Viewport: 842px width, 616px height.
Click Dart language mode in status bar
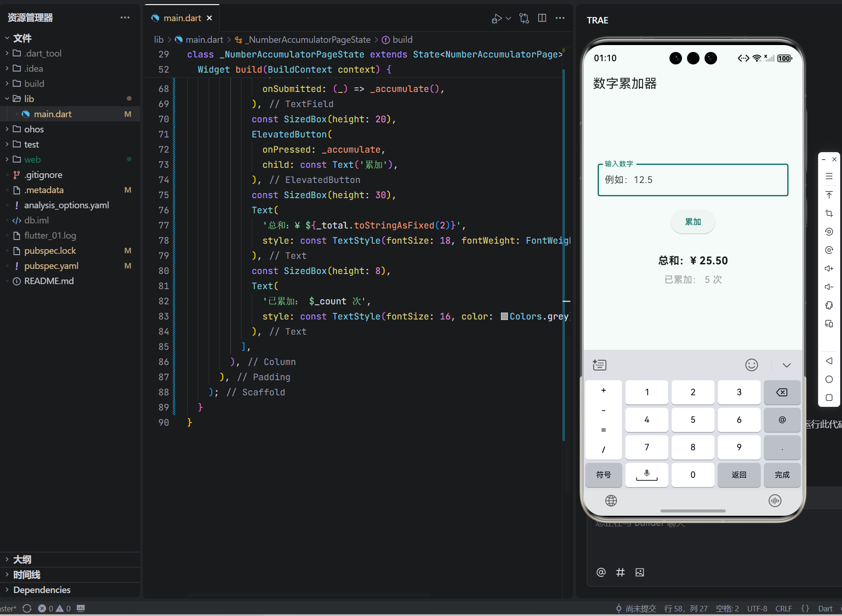point(825,609)
